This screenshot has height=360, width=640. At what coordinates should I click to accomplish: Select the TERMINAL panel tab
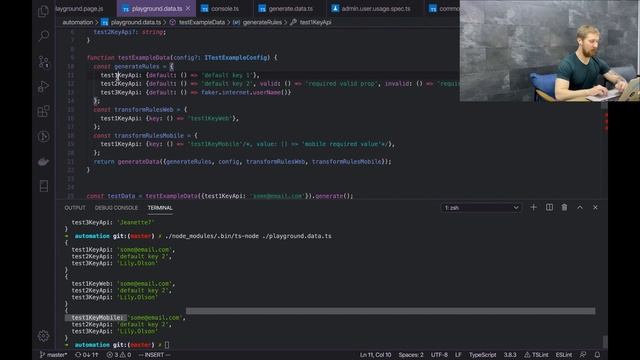pyautogui.click(x=160, y=208)
